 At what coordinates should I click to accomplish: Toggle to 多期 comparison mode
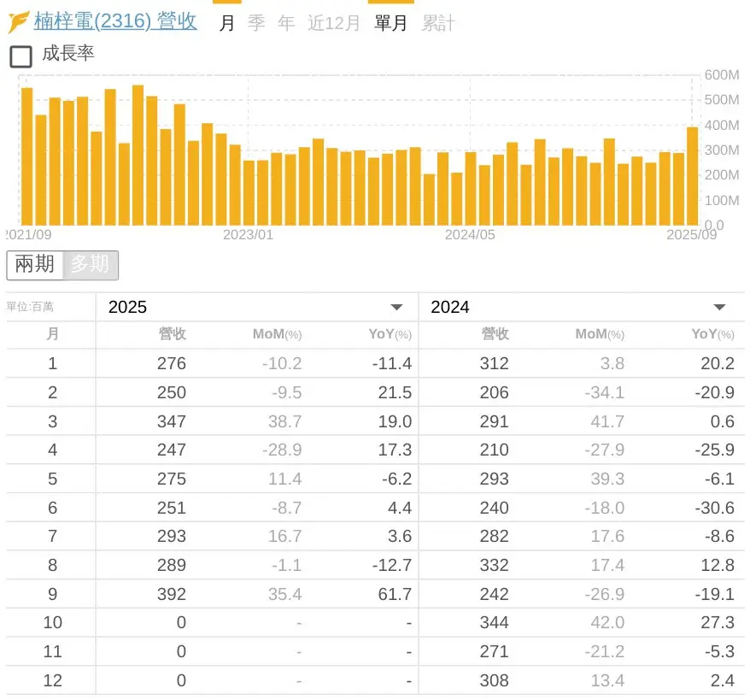click(x=90, y=265)
